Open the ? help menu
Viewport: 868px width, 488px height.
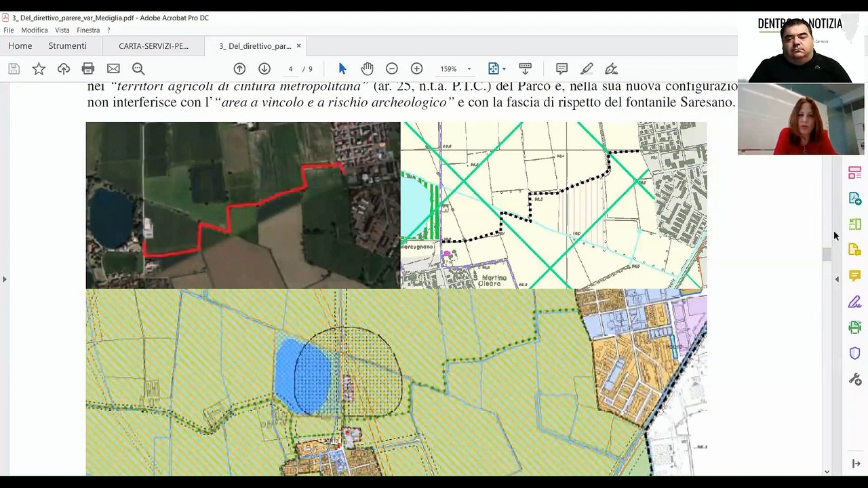(108, 30)
